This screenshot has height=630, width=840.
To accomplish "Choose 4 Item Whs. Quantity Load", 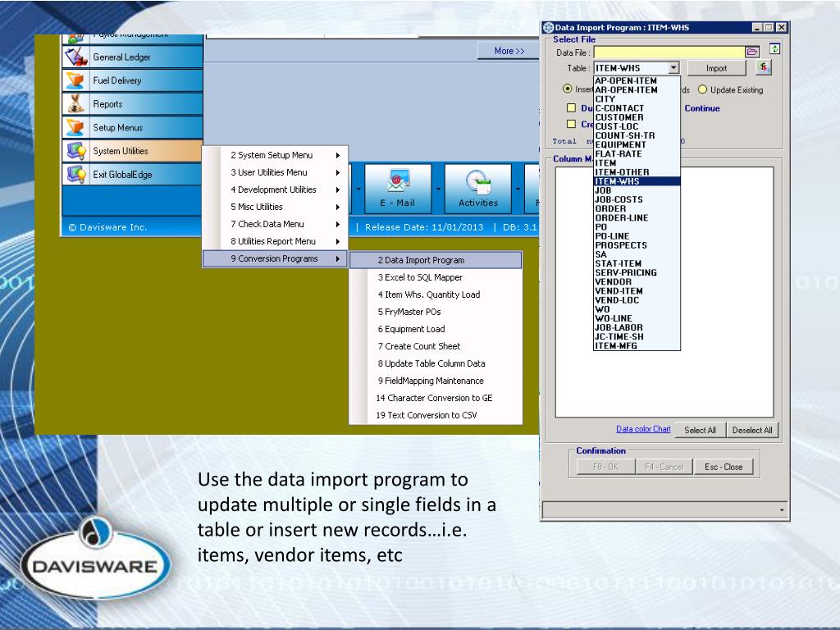I will coord(436,294).
